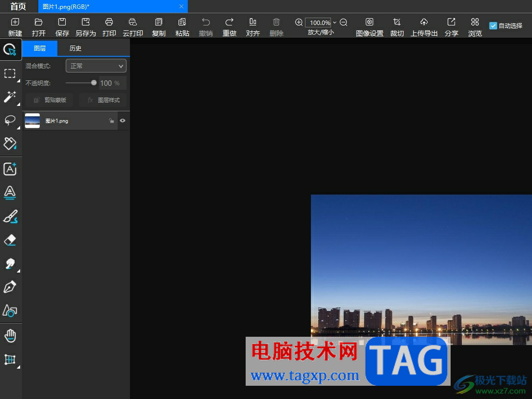Image resolution: width=532 pixels, height=399 pixels.
Task: Toggle lock on 图片1.png layer
Action: (111, 121)
